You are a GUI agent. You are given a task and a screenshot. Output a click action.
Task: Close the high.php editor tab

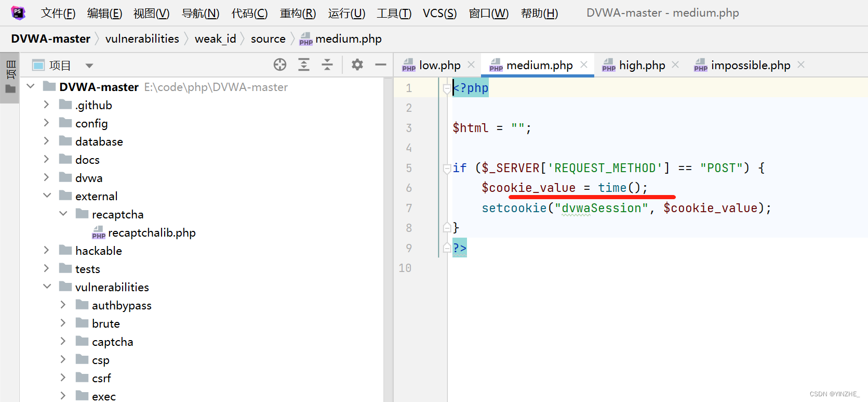click(x=675, y=64)
